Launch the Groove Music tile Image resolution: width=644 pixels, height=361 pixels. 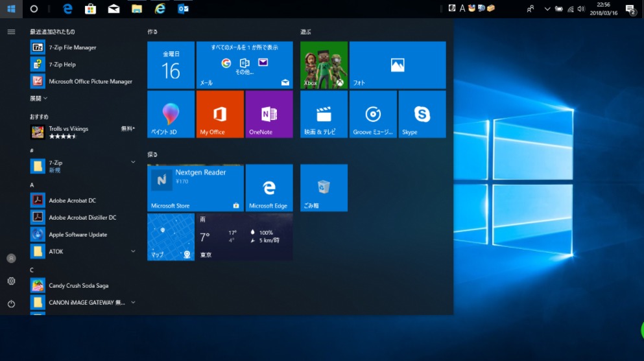373,114
